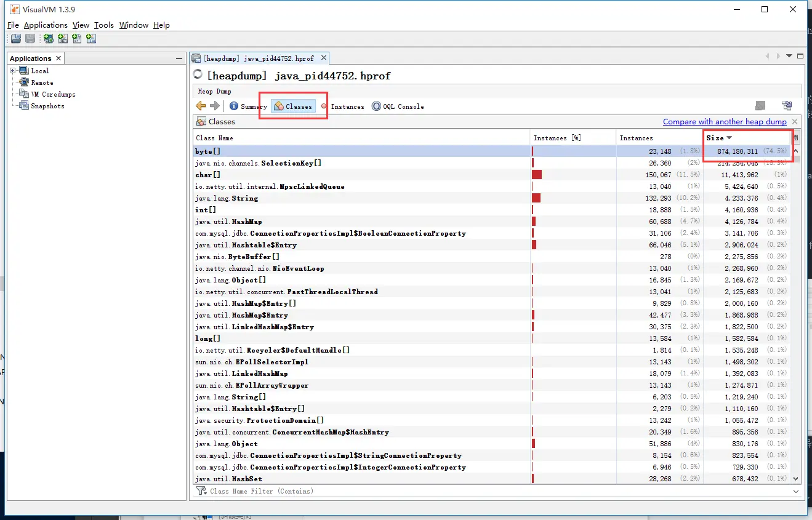
Task: Click the Add Remote Host toolbar icon
Action: click(x=49, y=39)
